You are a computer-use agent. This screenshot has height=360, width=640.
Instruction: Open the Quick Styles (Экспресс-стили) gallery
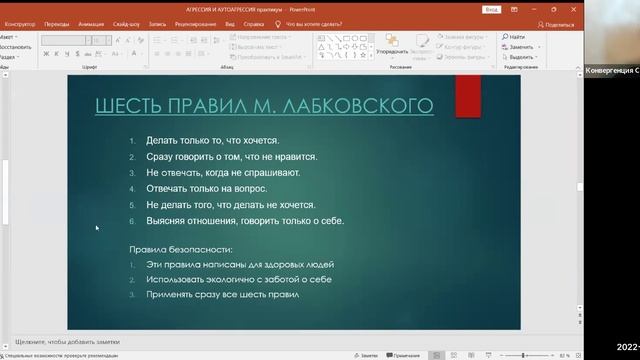[421, 47]
